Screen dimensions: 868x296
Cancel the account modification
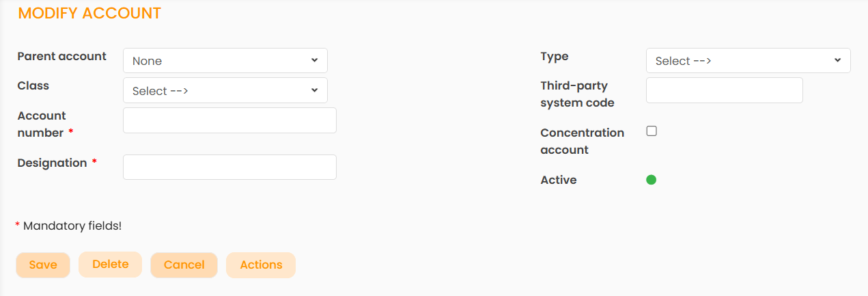pos(184,265)
